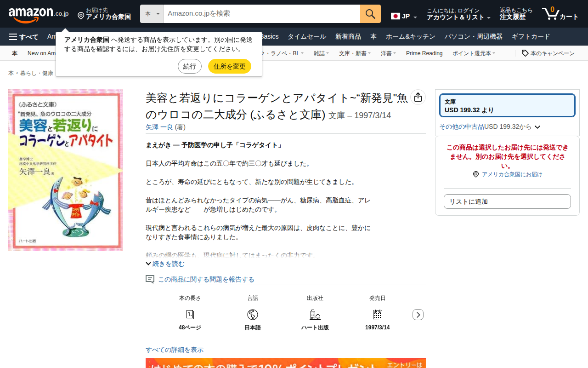Viewport: 588px width, 368px height.
Task: Click the page count book icon
Action: (190, 315)
